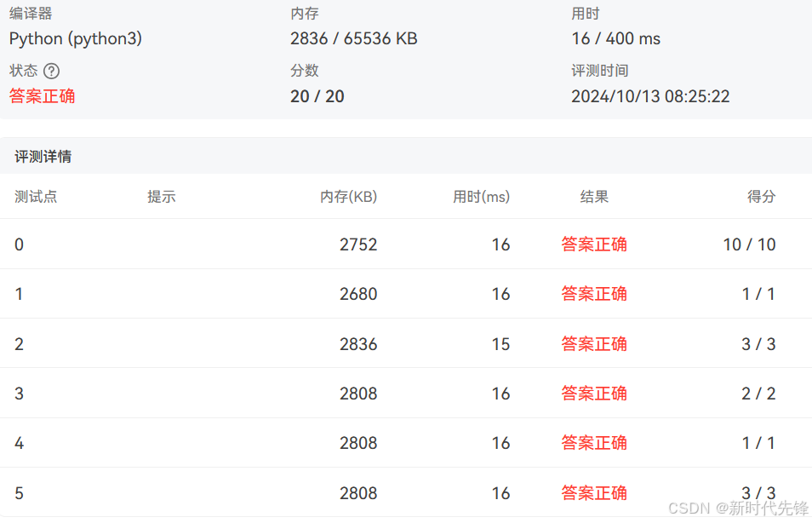The height and width of the screenshot is (523, 812).
Task: Select the memory usage 2836 / 65536 KB
Action: pos(353,38)
